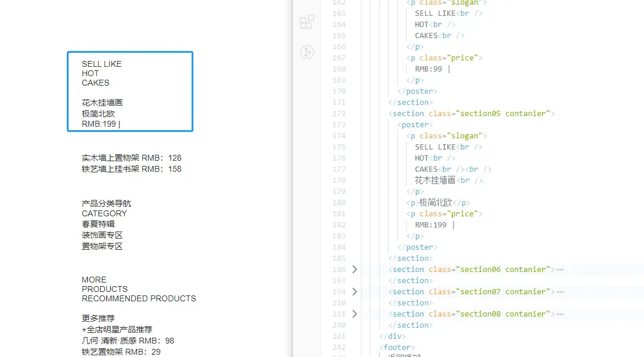Click 'section05 contanier' section tag on line 172
Viewport: 644px width, 357px height.
click(472, 113)
